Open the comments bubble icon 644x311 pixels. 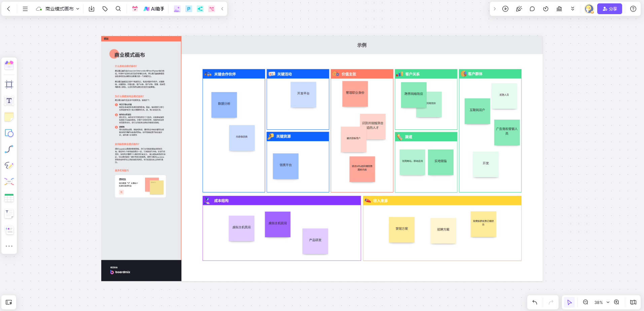click(x=532, y=9)
